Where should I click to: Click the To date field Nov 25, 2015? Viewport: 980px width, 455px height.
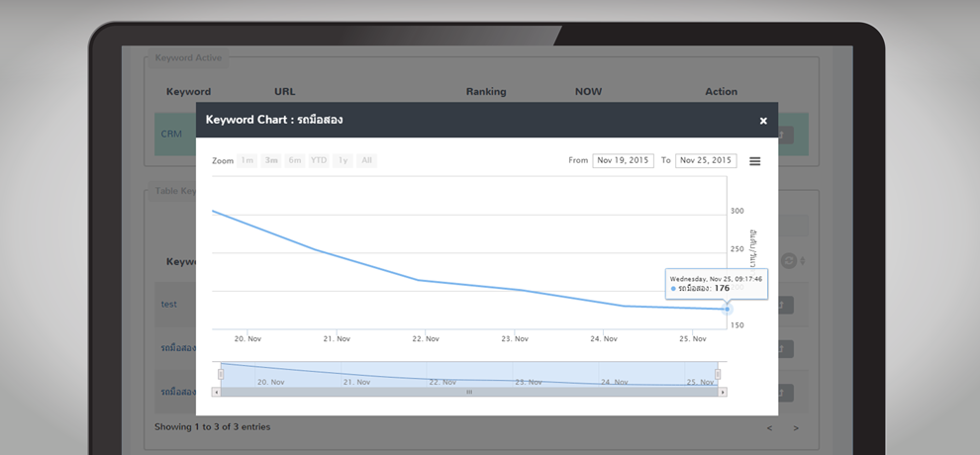[x=706, y=160]
